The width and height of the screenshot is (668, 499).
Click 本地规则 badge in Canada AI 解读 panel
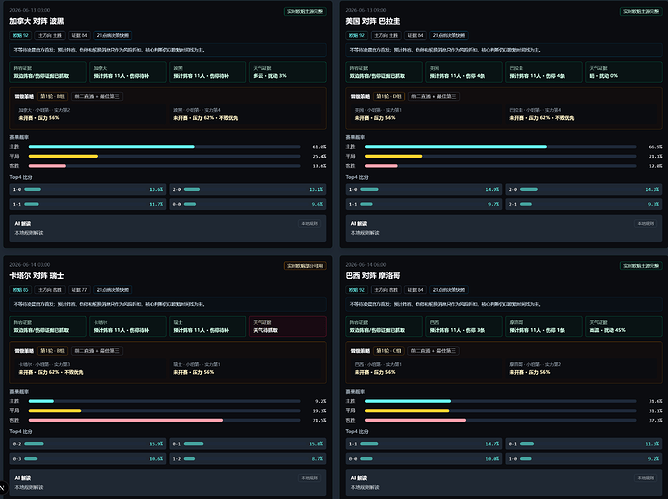tap(310, 223)
